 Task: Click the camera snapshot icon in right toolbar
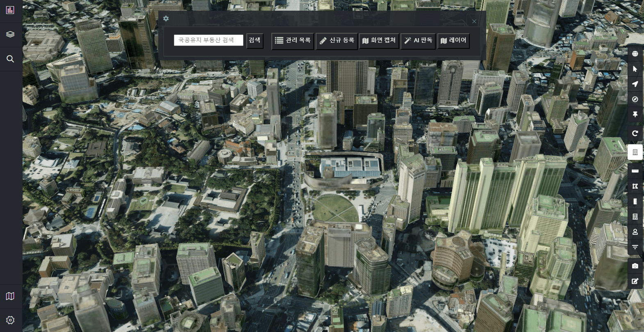click(x=635, y=266)
